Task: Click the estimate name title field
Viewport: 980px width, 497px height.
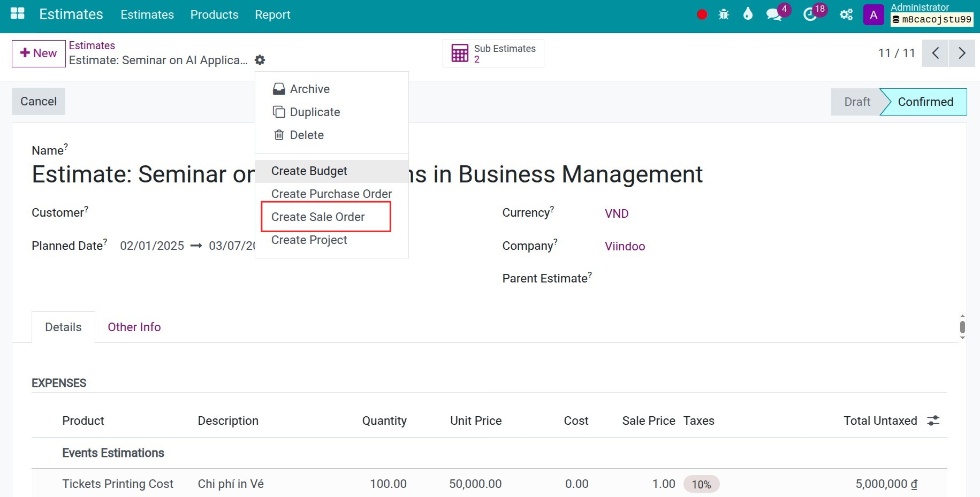Action: tap(367, 174)
